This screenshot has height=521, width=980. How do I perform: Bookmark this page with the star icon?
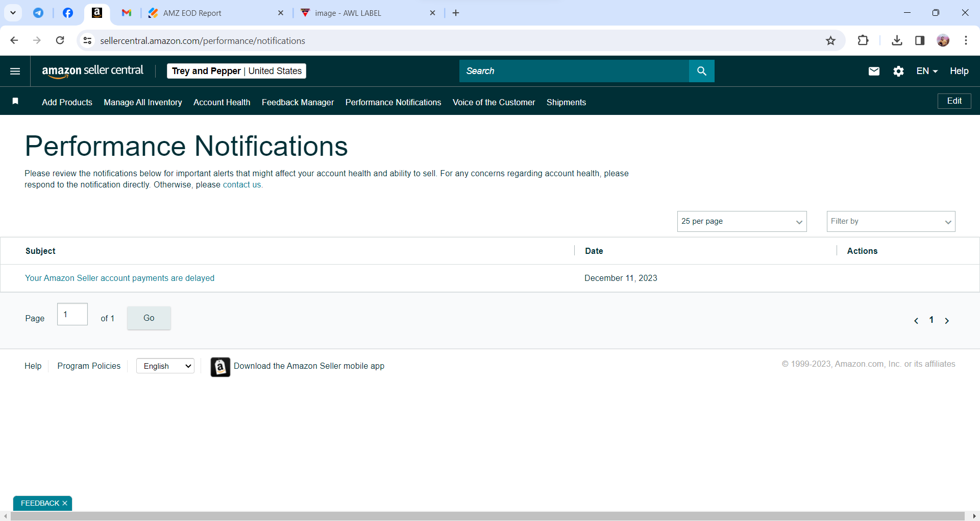(831, 40)
